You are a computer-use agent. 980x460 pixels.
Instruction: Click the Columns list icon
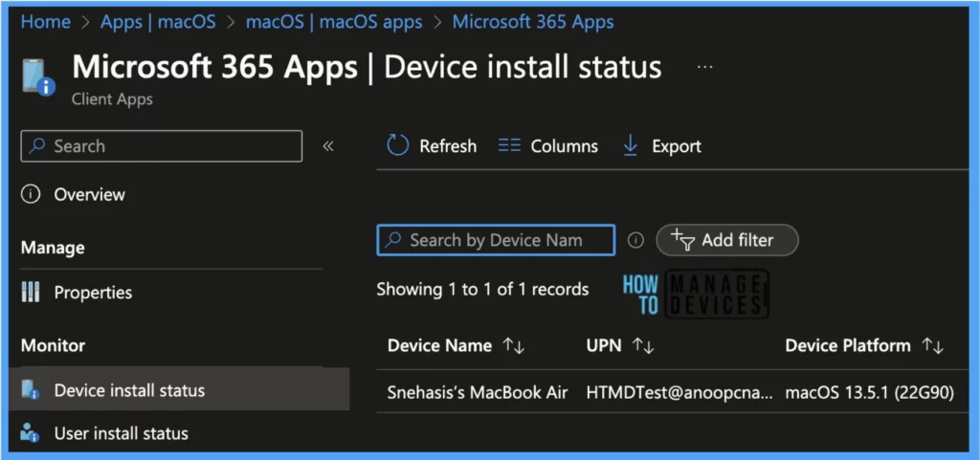tap(509, 145)
